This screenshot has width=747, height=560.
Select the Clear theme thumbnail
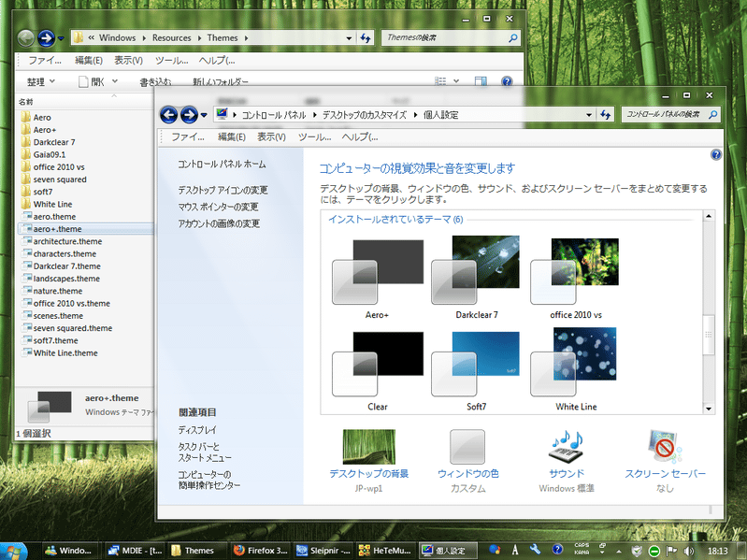click(x=378, y=371)
